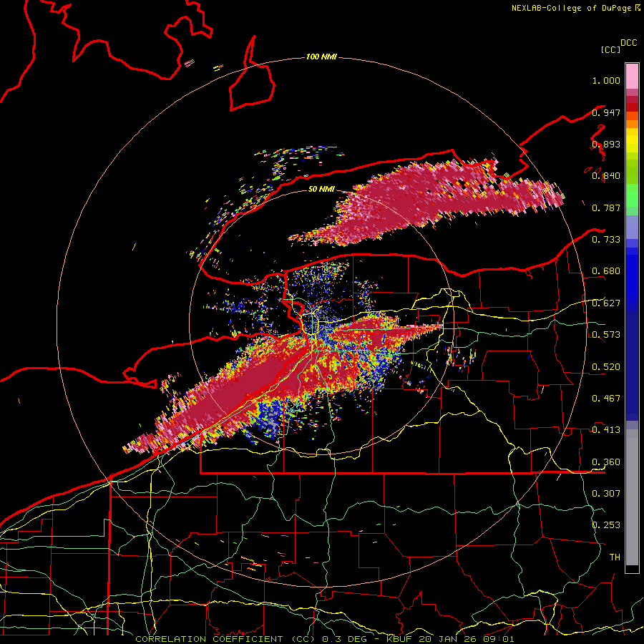Click the "0.787" color scale value
Screen dimensions: 644x644
click(x=606, y=208)
